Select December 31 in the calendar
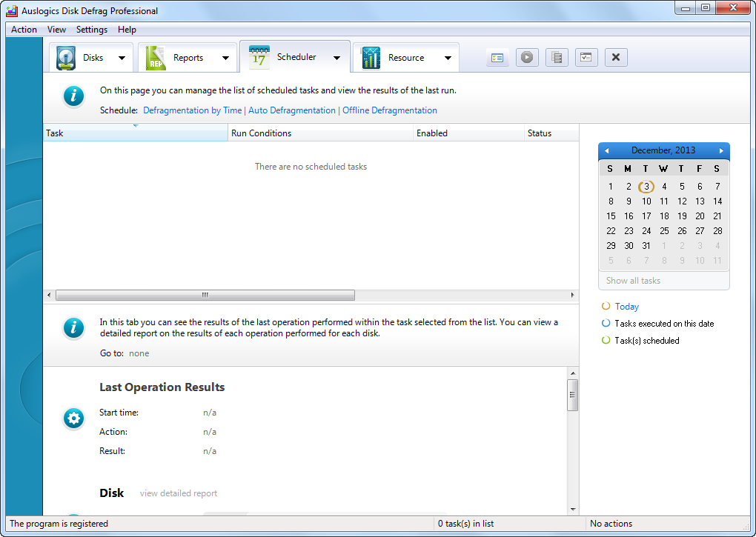 point(646,246)
